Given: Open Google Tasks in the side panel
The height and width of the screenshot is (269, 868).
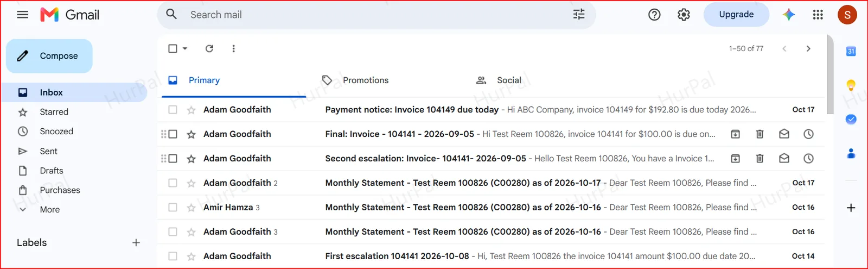Looking at the screenshot, I should [x=851, y=119].
